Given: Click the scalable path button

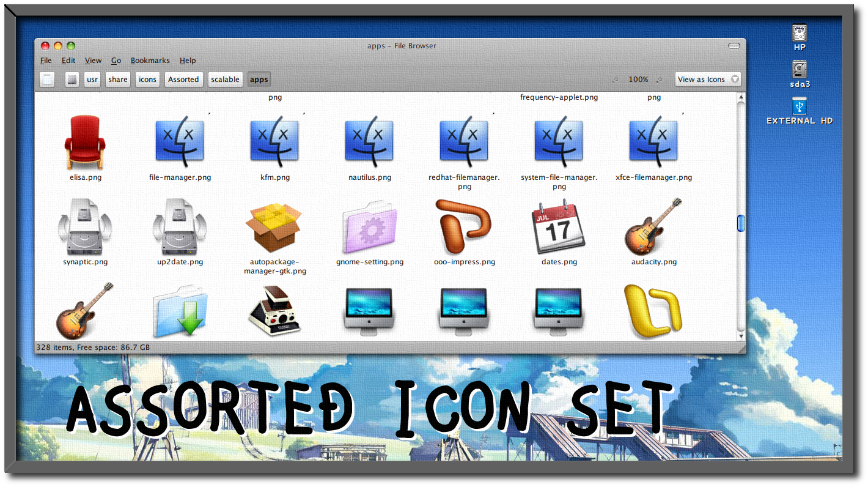Looking at the screenshot, I should point(225,79).
